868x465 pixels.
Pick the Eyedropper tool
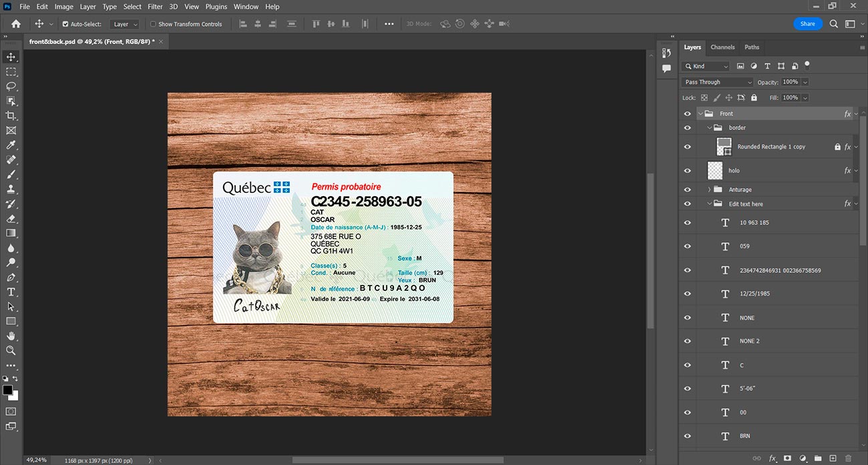point(11,145)
